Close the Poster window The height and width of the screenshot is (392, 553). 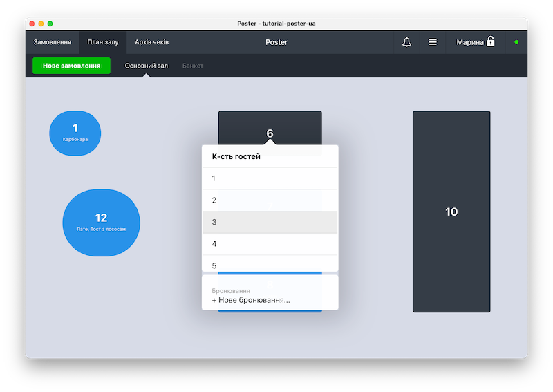click(x=32, y=24)
